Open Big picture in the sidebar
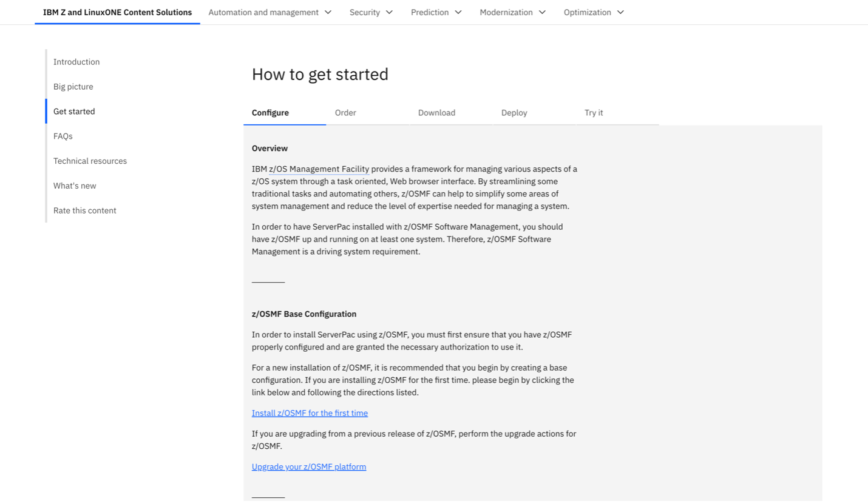Image resolution: width=868 pixels, height=504 pixels. 73,87
